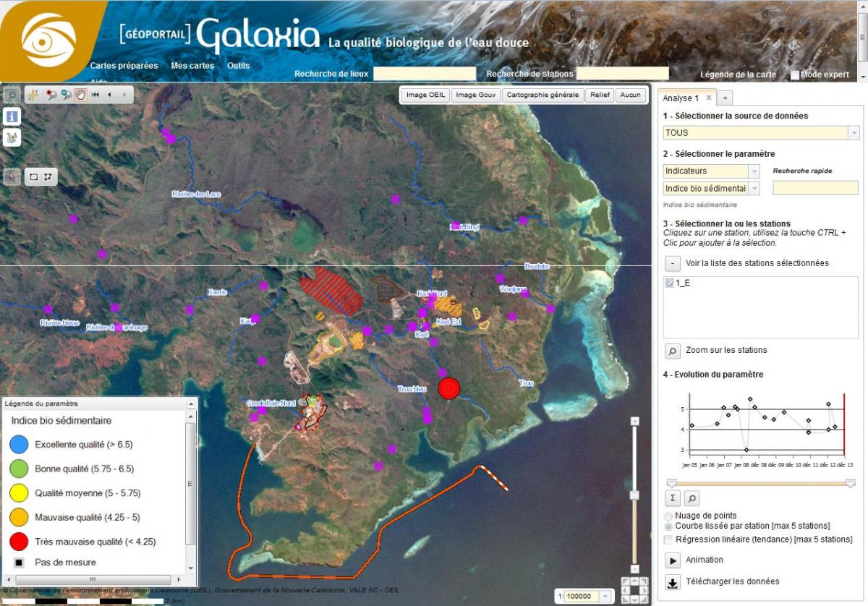Switch basemap to Image Gouv

[x=475, y=95]
